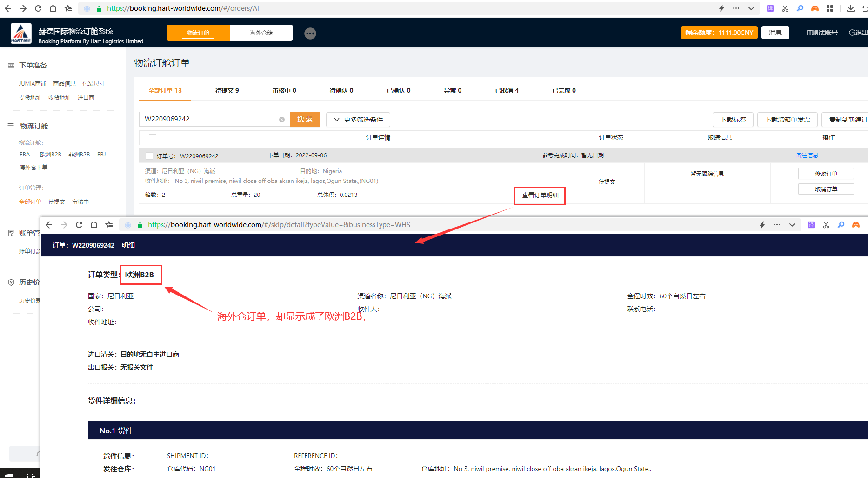This screenshot has height=478, width=868.
Task: Expand 更多筛选条件 filter options
Action: 358,120
